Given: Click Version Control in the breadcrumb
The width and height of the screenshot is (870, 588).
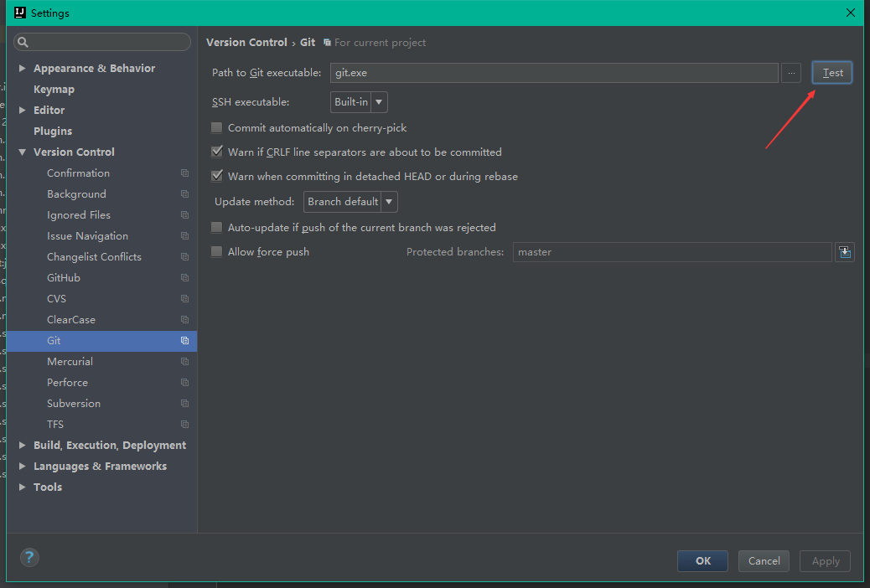Looking at the screenshot, I should click(x=247, y=43).
